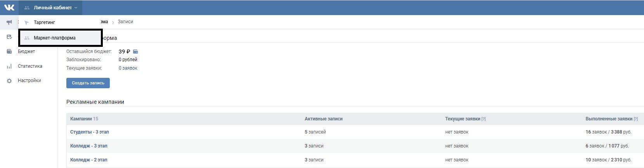Click the bar chart icon beside Статистика
The width and height of the screenshot is (644, 168).
pos(9,66)
